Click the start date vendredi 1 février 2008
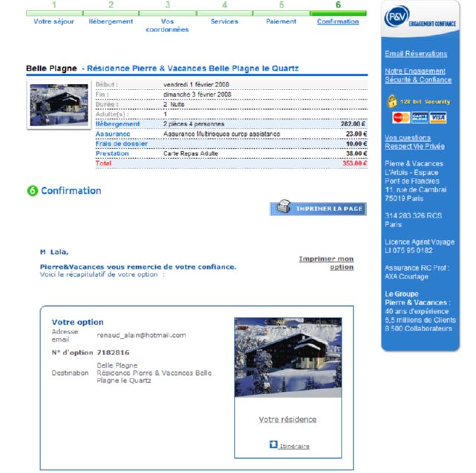 196,85
